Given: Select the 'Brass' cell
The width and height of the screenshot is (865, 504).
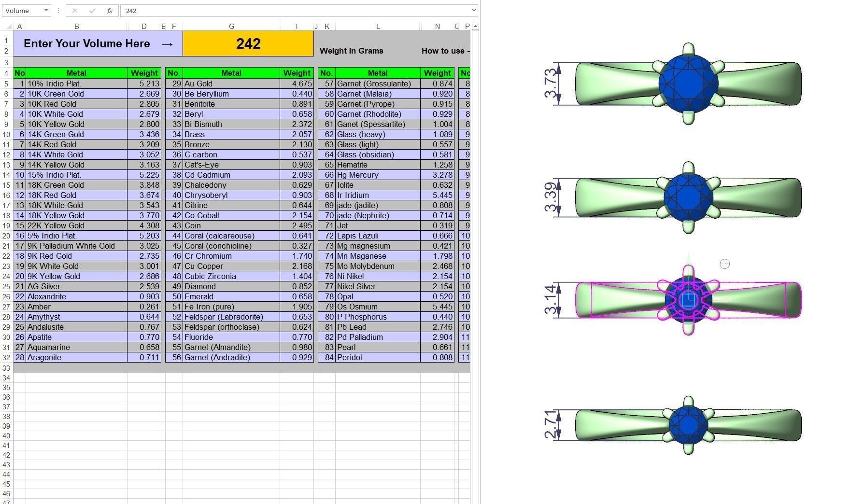Looking at the screenshot, I should pos(231,134).
